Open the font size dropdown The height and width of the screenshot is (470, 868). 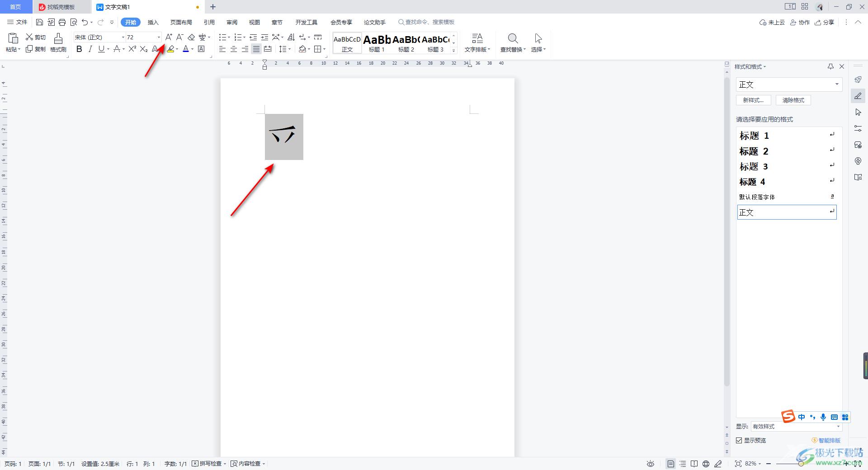point(159,37)
